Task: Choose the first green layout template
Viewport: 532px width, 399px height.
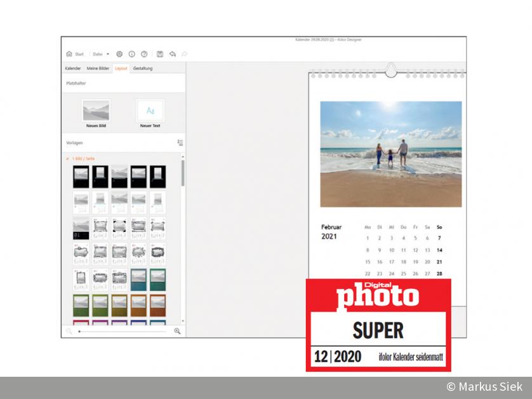Action: pos(81,306)
